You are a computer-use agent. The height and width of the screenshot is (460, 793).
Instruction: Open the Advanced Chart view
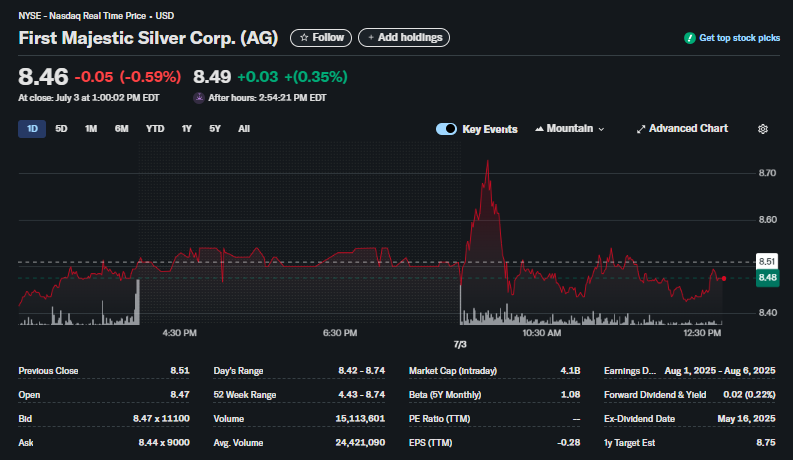(x=682, y=129)
